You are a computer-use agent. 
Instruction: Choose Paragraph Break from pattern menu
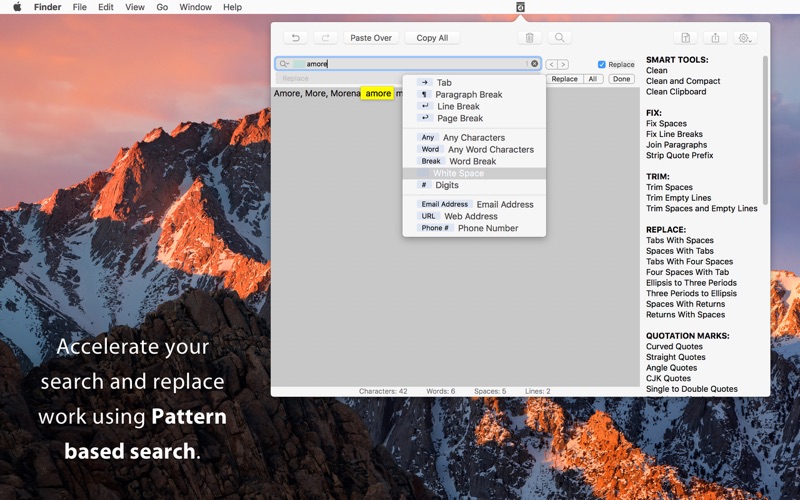[468, 95]
